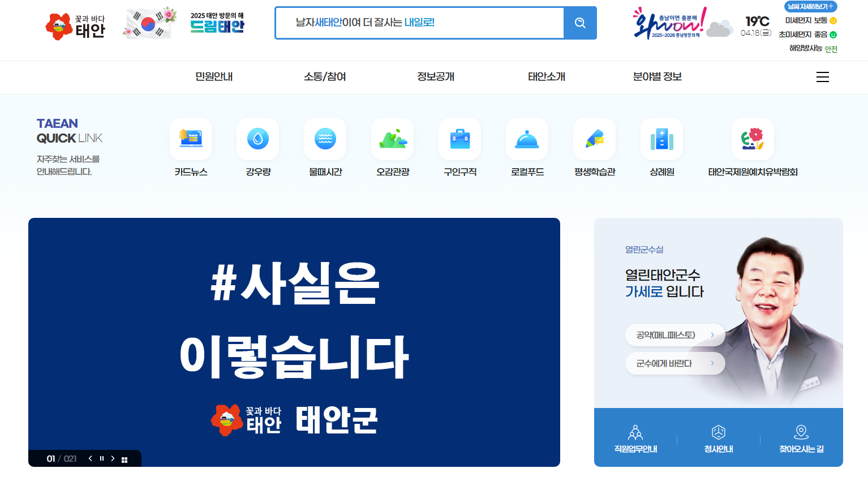Click the 초미세먼지 좋음 status
The image size is (868, 481).
[807, 35]
